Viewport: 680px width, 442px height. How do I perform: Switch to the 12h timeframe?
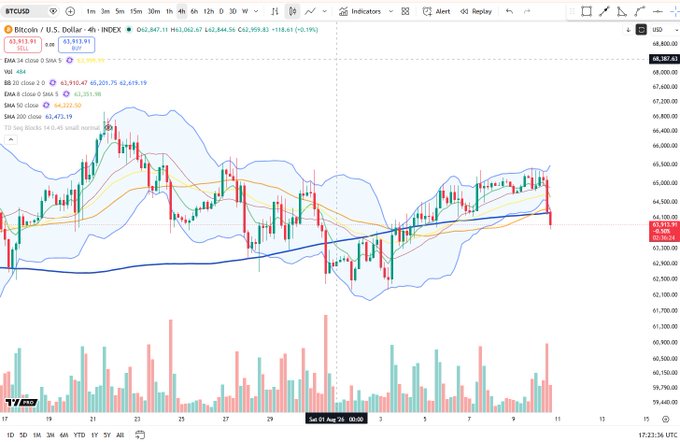[x=209, y=11]
